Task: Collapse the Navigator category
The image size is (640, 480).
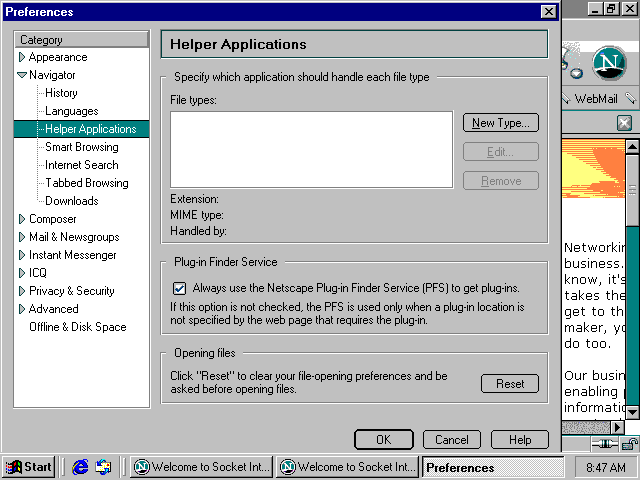Action: (x=22, y=75)
